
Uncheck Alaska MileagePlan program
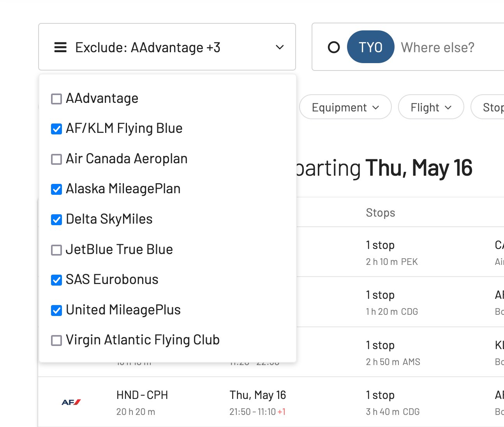(56, 189)
